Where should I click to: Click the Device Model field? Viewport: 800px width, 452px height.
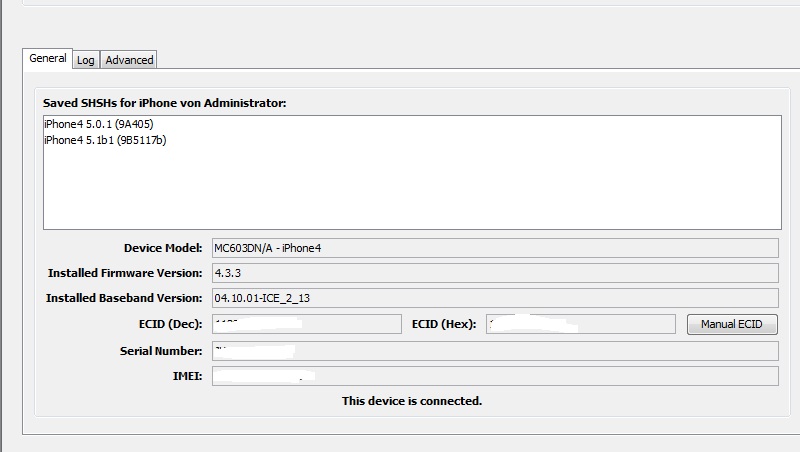coord(495,248)
